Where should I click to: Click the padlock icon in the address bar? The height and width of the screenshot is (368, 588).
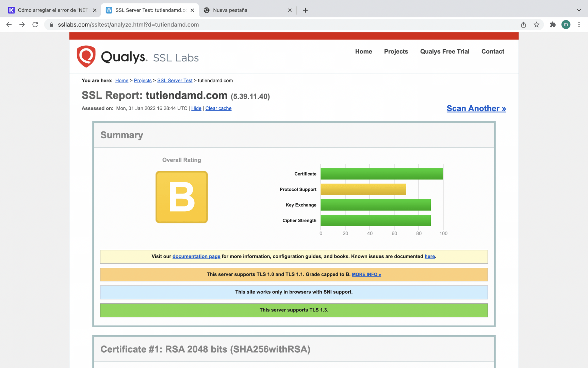pyautogui.click(x=51, y=25)
